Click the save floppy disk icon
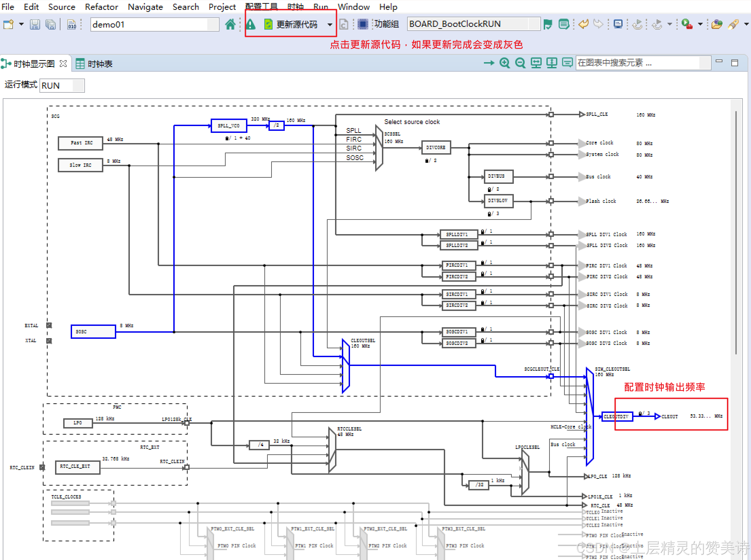Image resolution: width=751 pixels, height=560 pixels. (x=35, y=24)
